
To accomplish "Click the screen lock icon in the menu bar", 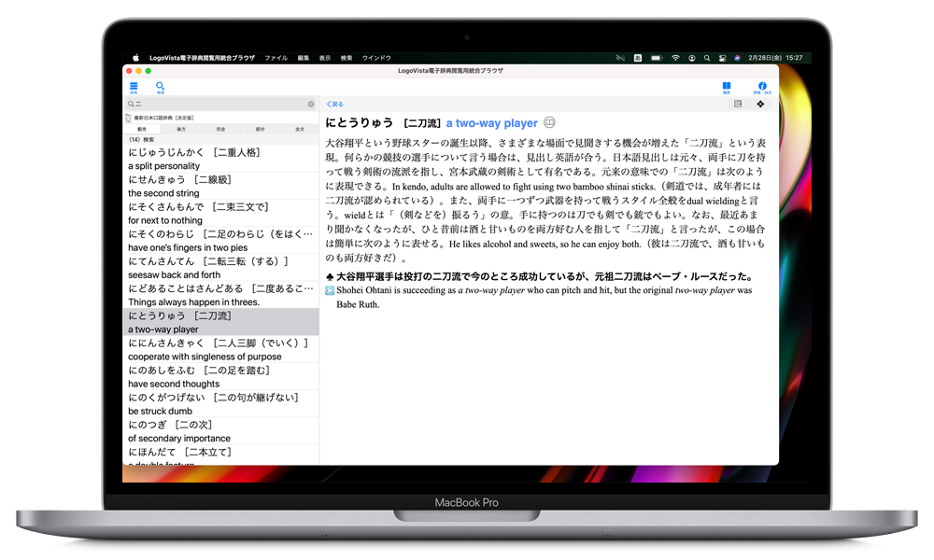I will pos(691,58).
